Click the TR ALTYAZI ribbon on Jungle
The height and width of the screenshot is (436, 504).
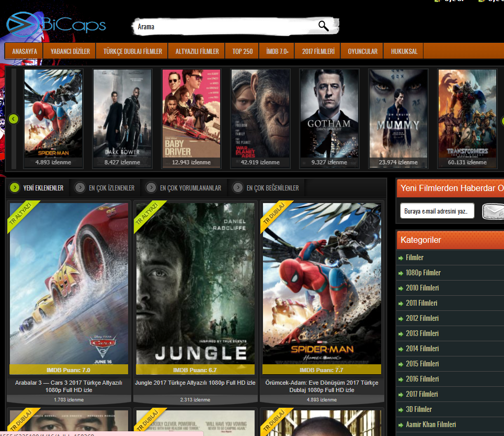pyautogui.click(x=147, y=214)
